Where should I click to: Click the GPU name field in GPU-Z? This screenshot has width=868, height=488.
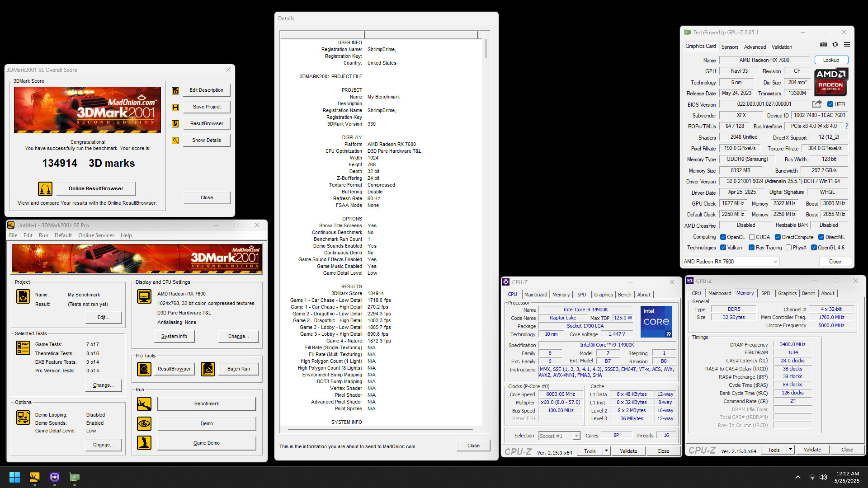764,60
